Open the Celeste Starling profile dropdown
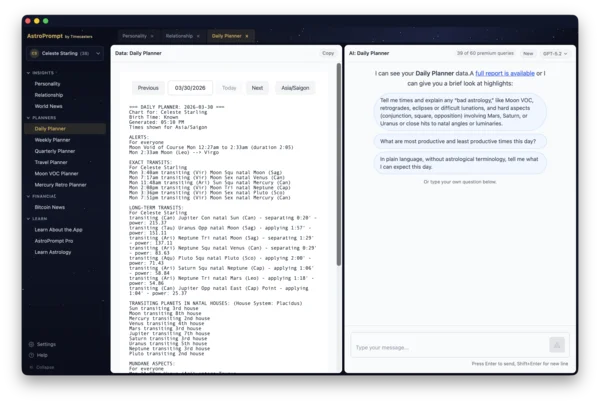Screen dimensions: 600x404 [65, 54]
